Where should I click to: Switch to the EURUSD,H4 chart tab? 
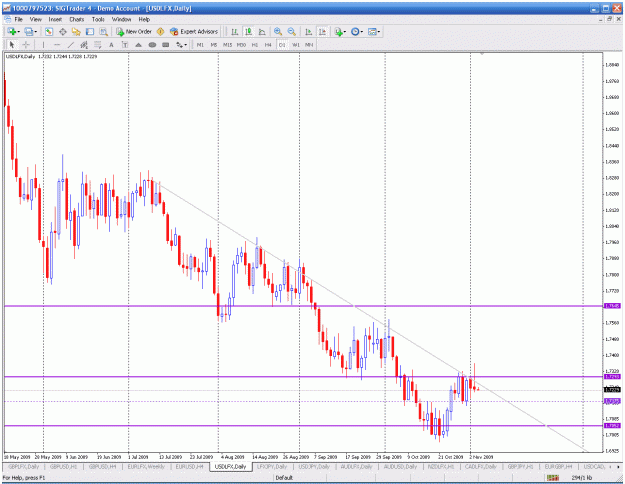tap(190, 466)
